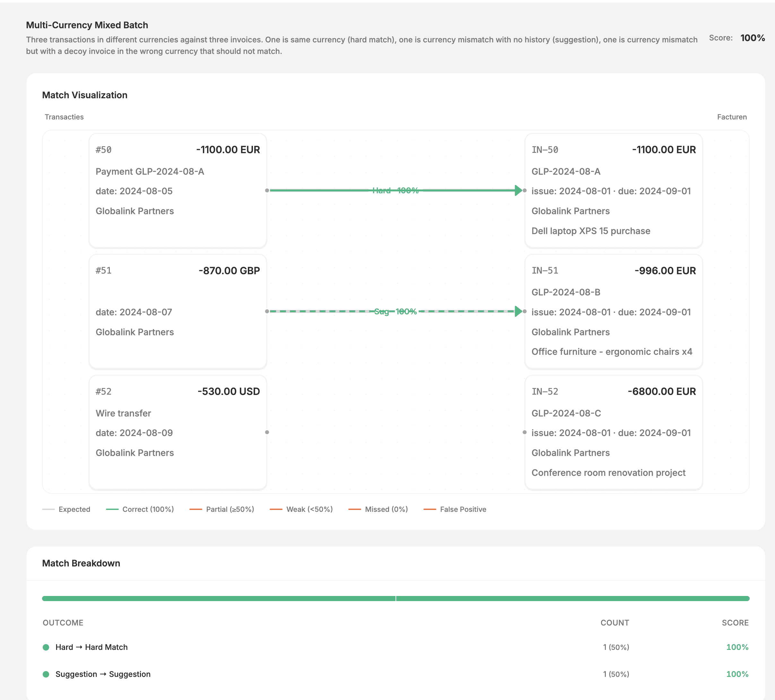Click the Missed (0%) legend entry
Screen dimensions: 775x700
[x=386, y=509]
